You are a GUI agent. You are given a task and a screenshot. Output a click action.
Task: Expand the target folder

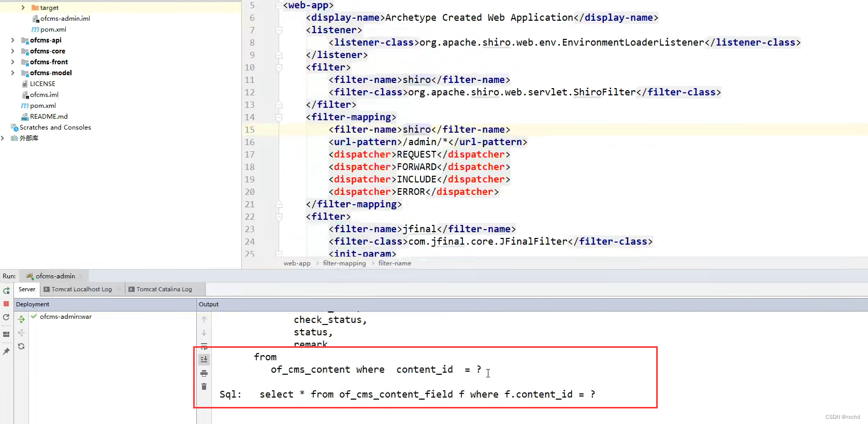23,8
